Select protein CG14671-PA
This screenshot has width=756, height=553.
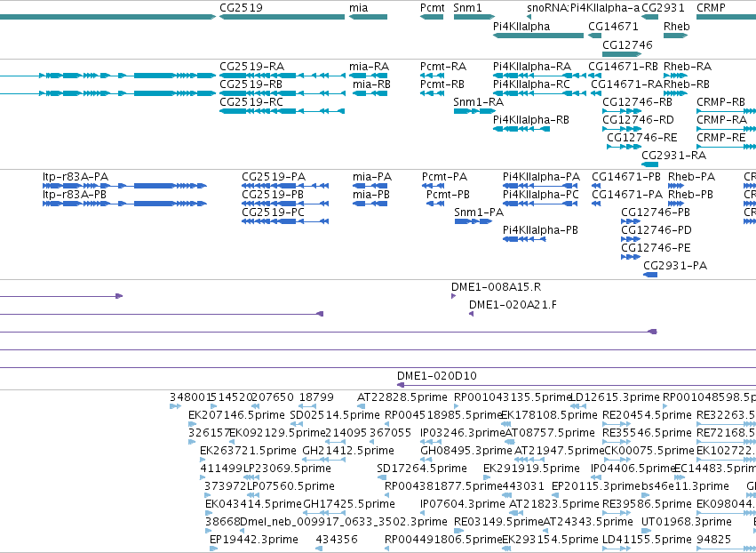pyautogui.click(x=596, y=204)
